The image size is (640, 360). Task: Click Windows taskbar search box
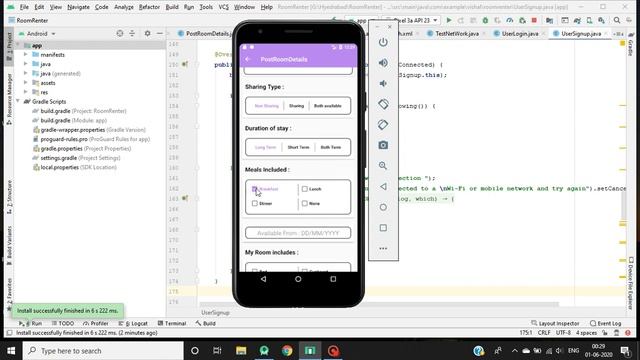103,351
